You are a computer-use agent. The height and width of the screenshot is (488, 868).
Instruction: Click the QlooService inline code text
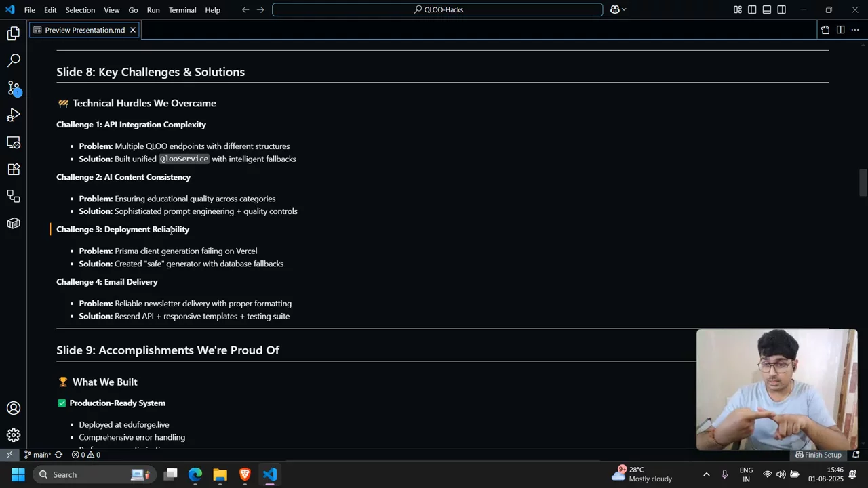point(184,159)
